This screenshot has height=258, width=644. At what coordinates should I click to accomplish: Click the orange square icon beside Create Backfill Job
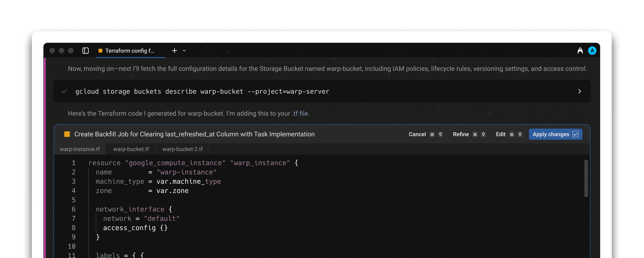point(67,134)
